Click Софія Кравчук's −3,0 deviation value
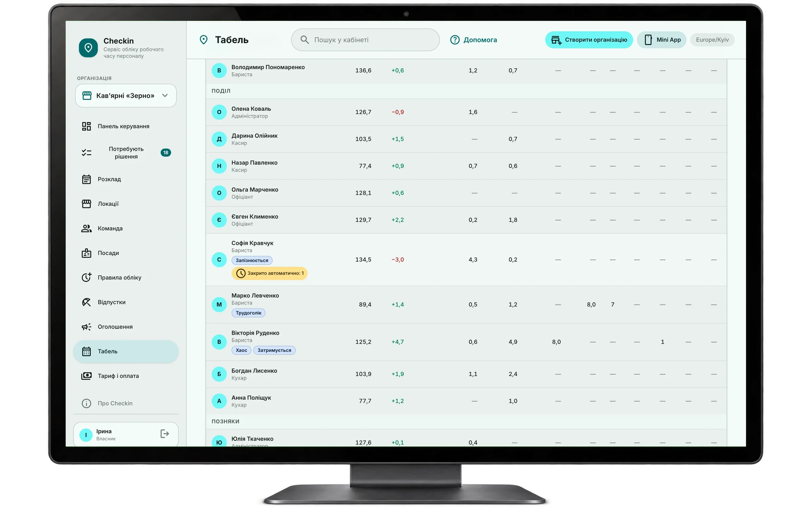This screenshot has width=812, height=508. 398,260
